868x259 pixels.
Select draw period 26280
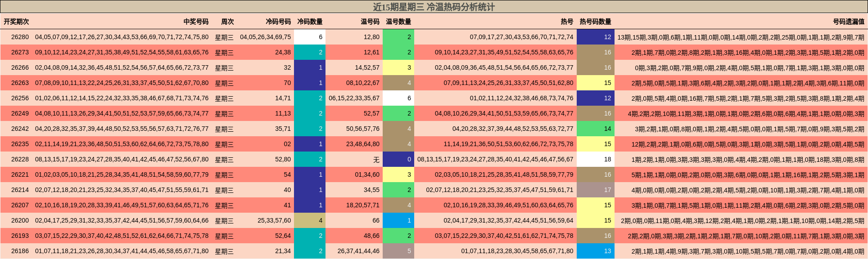pos(20,37)
